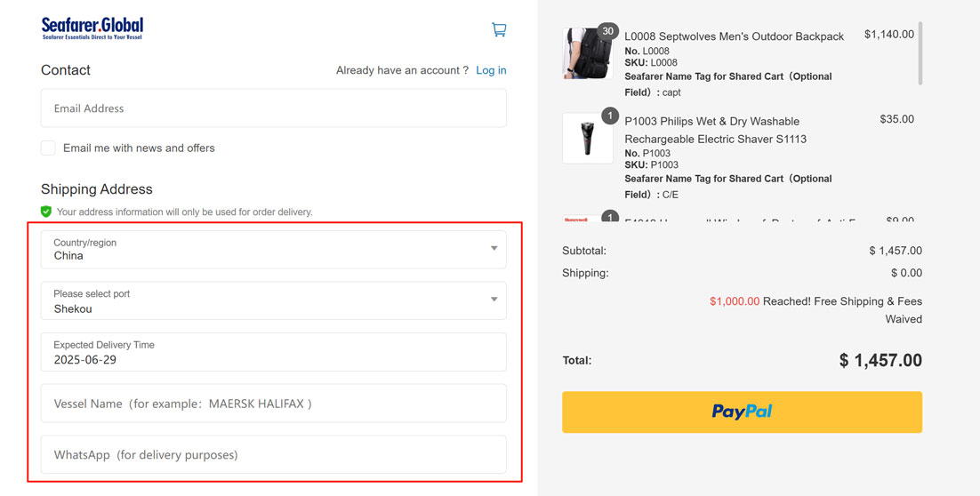Image resolution: width=980 pixels, height=496 pixels.
Task: Click the Expected Delivery Time field
Action: [273, 352]
